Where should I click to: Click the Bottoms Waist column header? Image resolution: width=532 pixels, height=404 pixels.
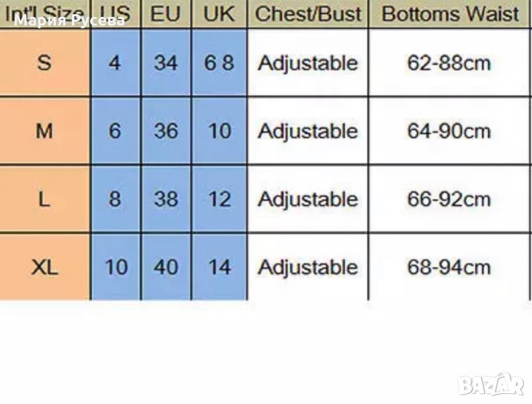click(450, 13)
